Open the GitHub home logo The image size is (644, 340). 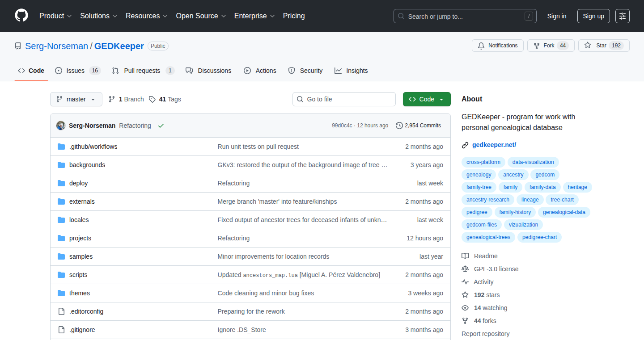pos(21,16)
